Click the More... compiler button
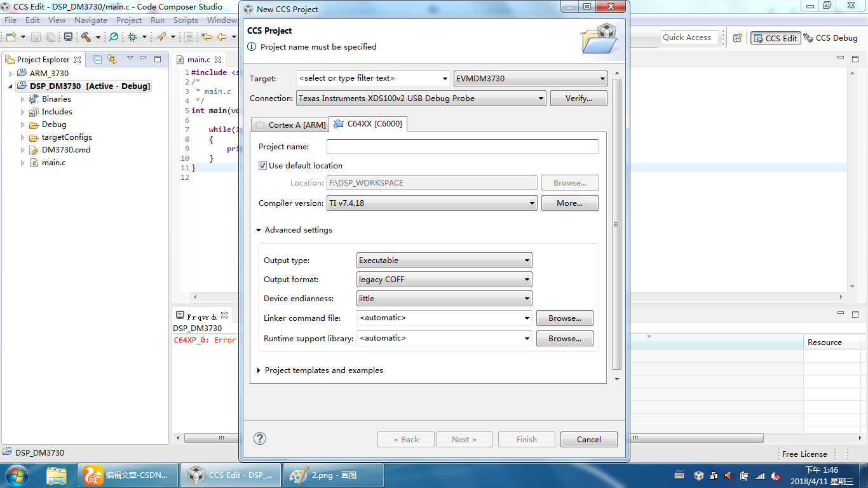 570,203
